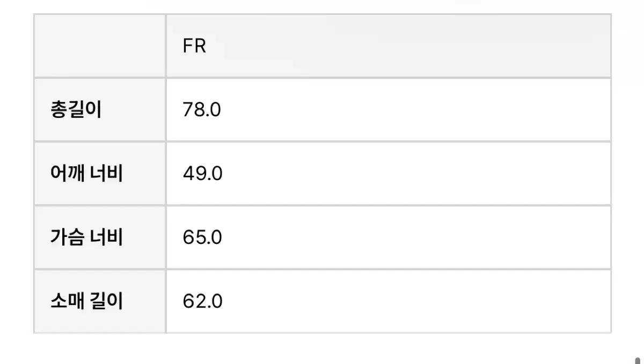Screen dimensions: 644x364
Task: Click the FR size column header
Action: point(194,46)
